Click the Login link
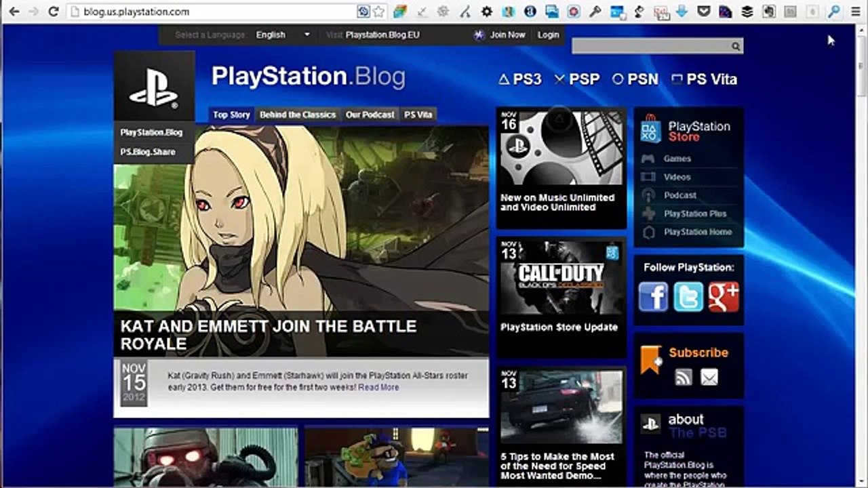The image size is (868, 488). point(548,35)
